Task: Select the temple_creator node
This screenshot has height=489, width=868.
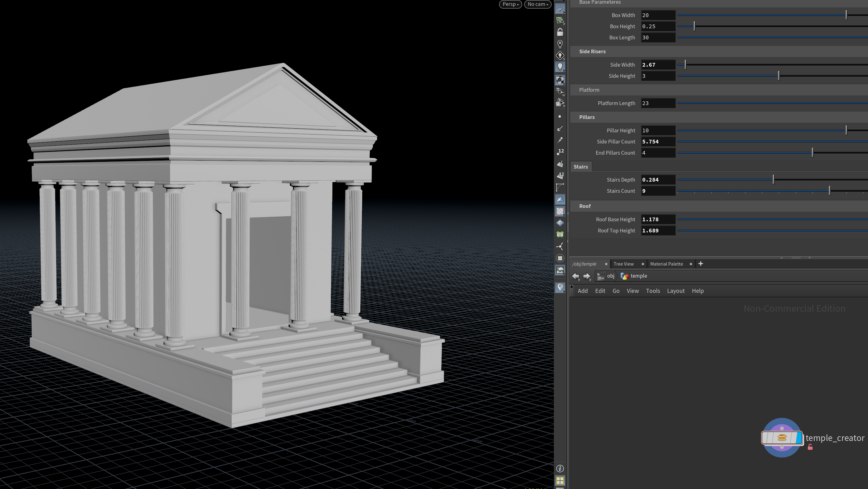Action: click(781, 438)
